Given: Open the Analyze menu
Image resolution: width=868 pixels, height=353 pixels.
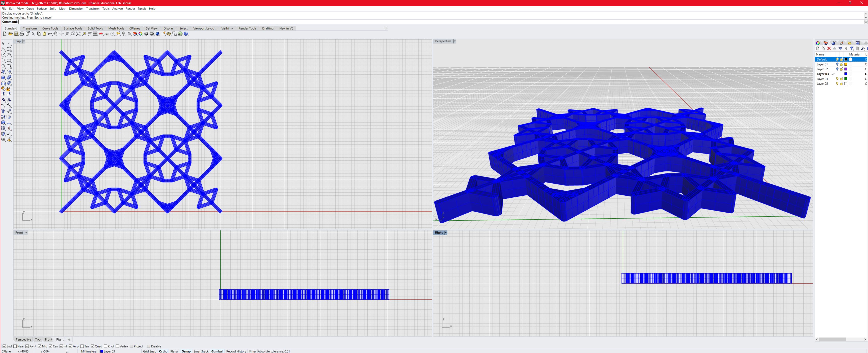Looking at the screenshot, I should (117, 9).
